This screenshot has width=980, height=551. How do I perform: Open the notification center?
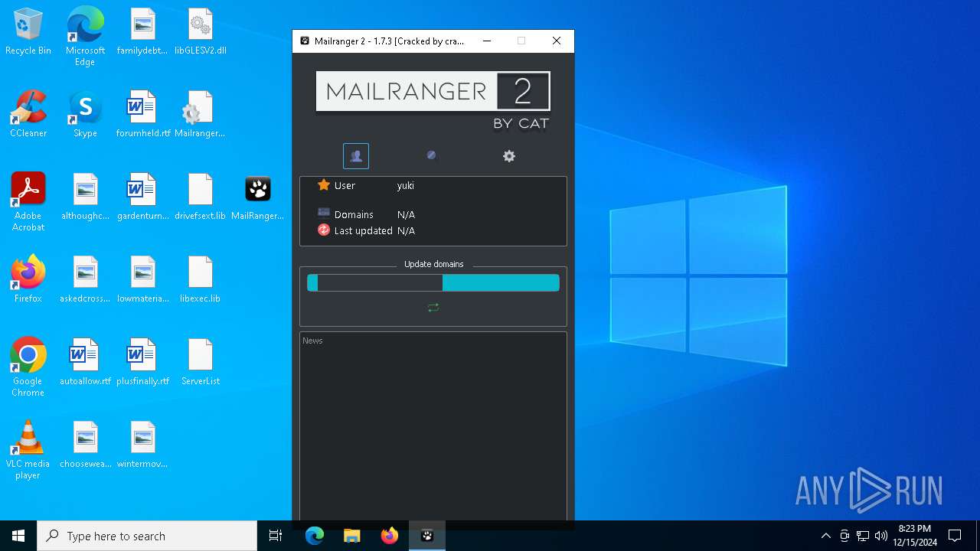pyautogui.click(x=955, y=536)
